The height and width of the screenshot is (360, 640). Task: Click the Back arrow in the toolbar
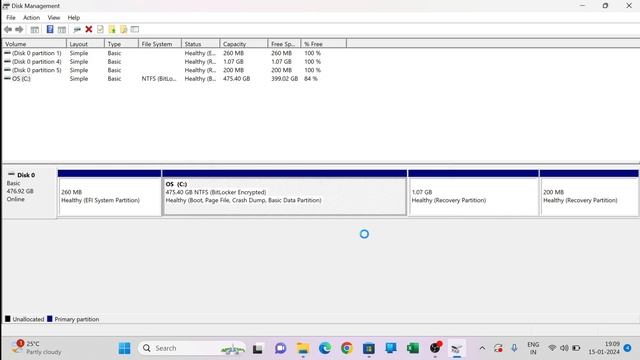point(8,29)
